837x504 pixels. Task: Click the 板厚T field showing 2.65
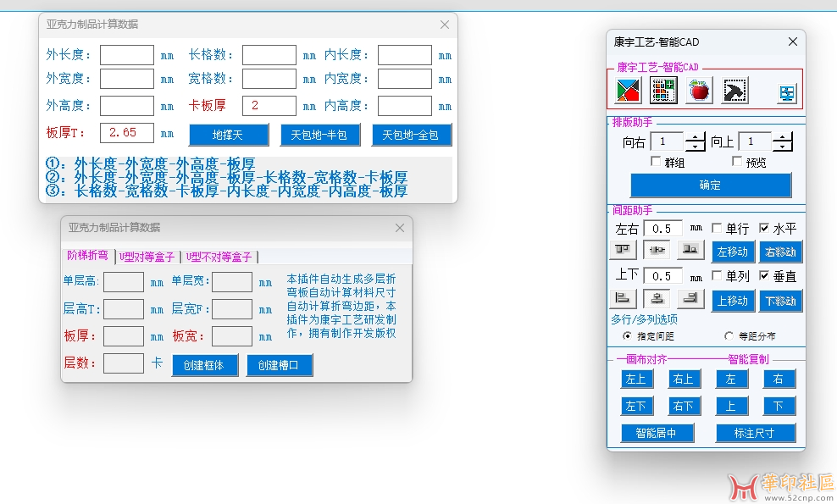pos(127,133)
